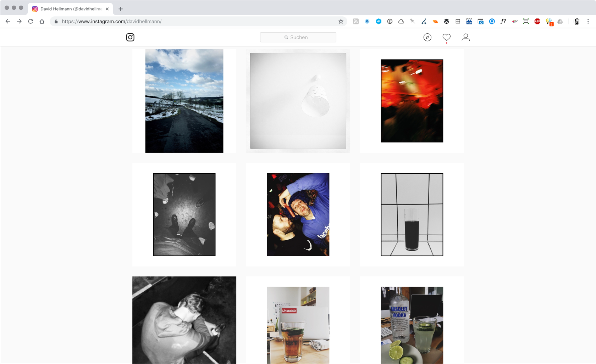Click the gray pin extension icon
Image resolution: width=596 pixels, height=364 pixels.
[413, 21]
